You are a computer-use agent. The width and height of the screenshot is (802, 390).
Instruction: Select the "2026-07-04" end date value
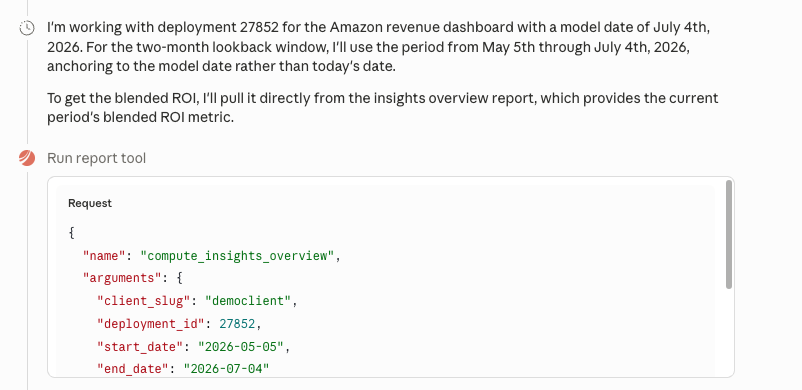226,369
